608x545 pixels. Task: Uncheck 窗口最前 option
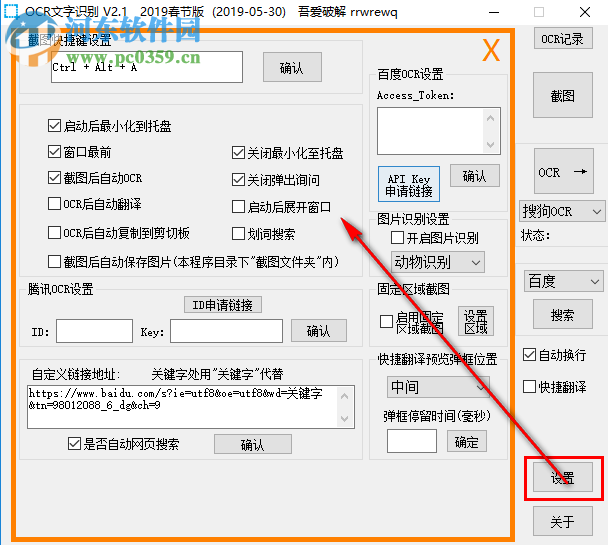click(54, 152)
